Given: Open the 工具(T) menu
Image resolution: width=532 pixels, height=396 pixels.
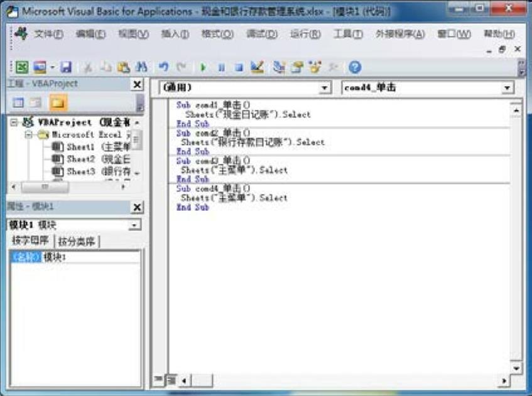Looking at the screenshot, I should point(348,34).
